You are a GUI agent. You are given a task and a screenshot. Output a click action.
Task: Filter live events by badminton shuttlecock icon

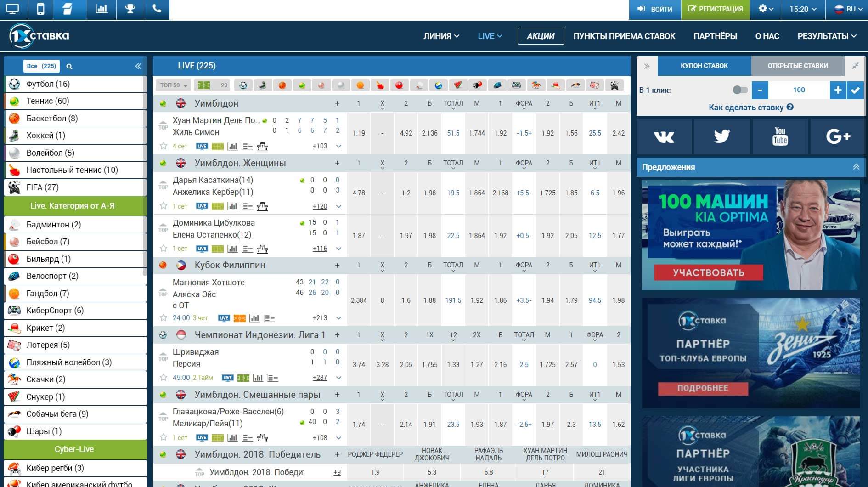(x=419, y=85)
